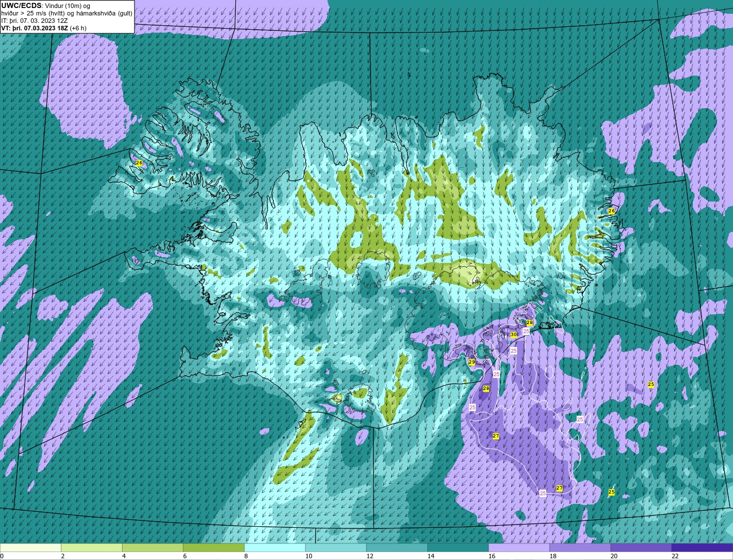Click the 2–4 m/s light green legend swatch
Screen dimensions: 733x560
(92, 547)
